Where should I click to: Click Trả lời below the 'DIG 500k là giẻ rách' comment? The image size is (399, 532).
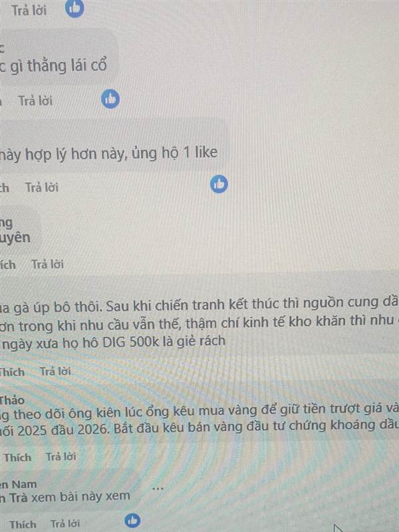click(x=55, y=371)
